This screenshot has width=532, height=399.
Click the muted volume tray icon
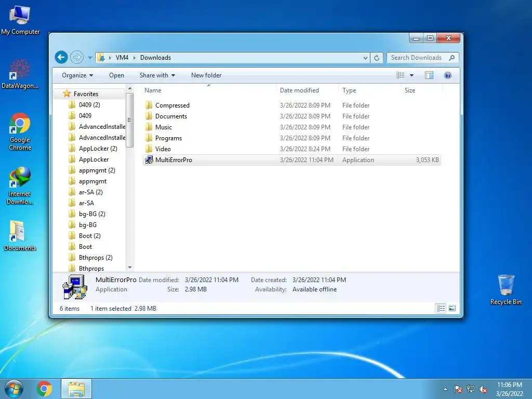[483, 389]
